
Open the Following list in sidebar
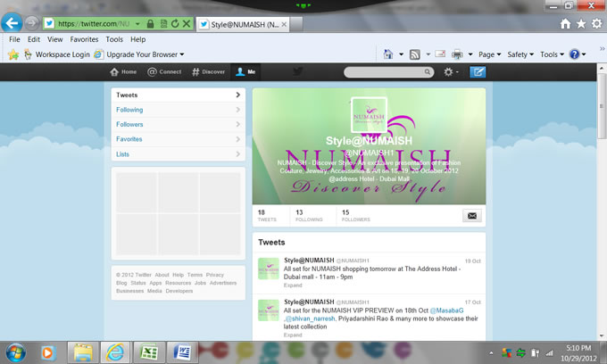[178, 110]
